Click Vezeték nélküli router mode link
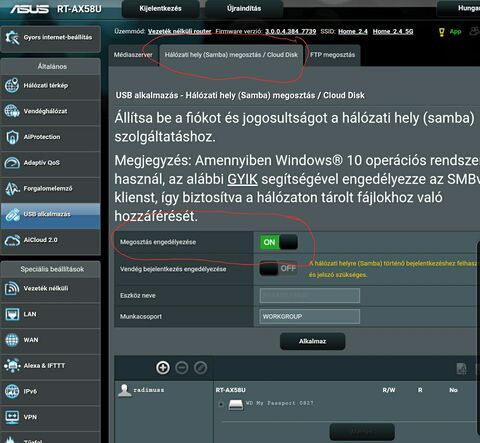Viewport: 480px width, 443px height. pos(179,32)
